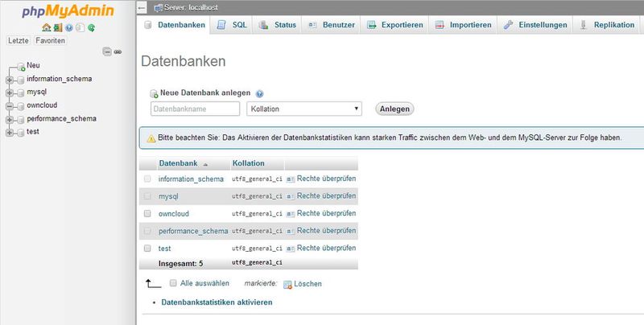
Task: Click the owncloud database icon in sidebar
Action: coord(21,106)
